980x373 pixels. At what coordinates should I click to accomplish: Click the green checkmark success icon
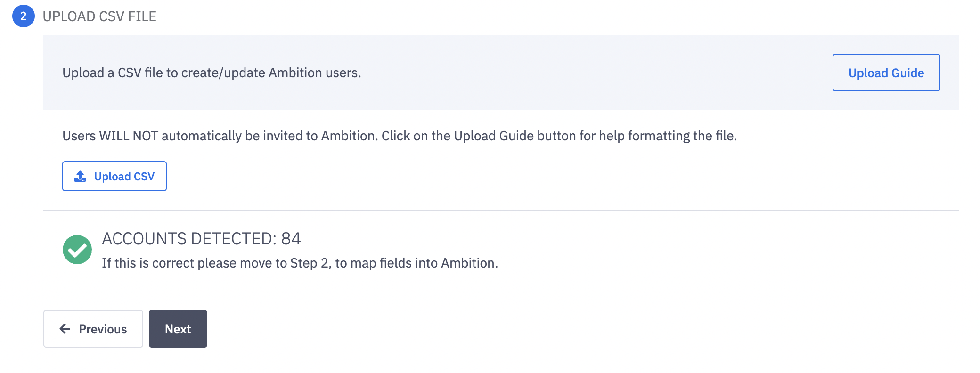tap(77, 250)
